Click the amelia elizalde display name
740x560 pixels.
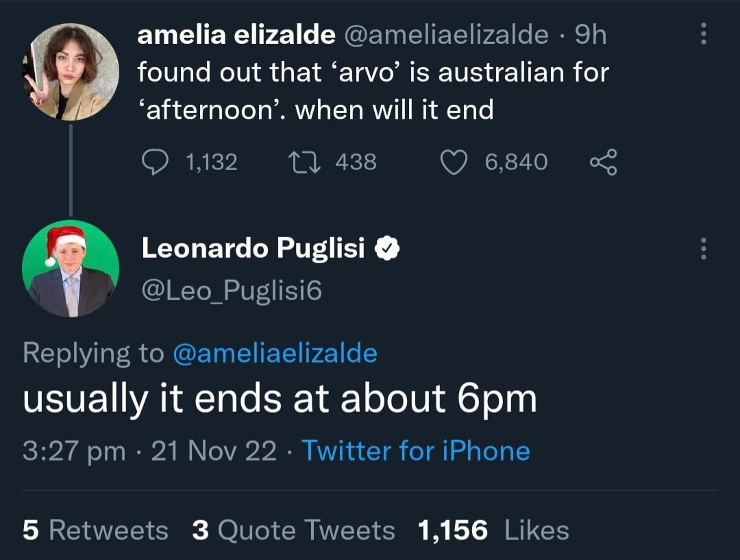point(236,35)
